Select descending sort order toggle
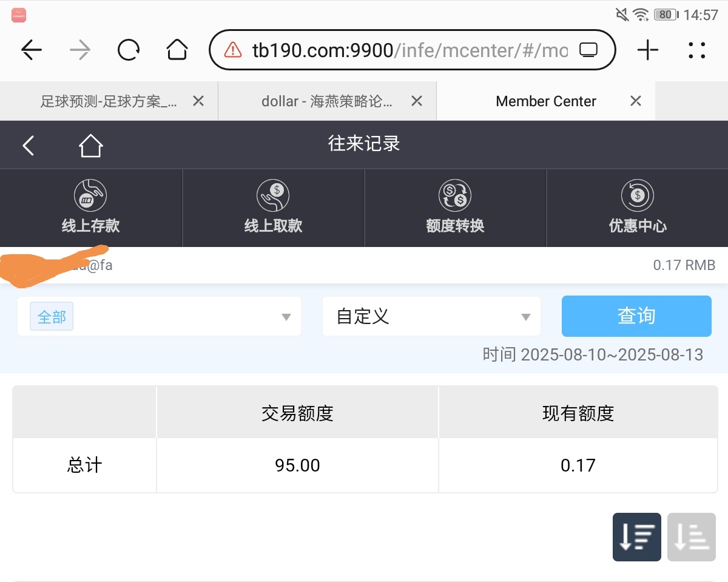This screenshot has width=728, height=582. pos(636,536)
